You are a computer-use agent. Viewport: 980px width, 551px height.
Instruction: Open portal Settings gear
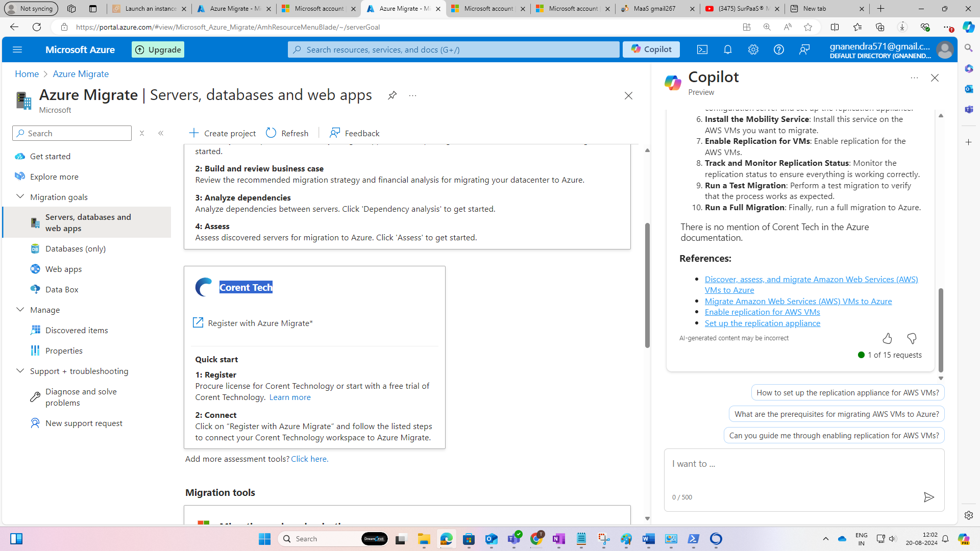[x=753, y=49]
